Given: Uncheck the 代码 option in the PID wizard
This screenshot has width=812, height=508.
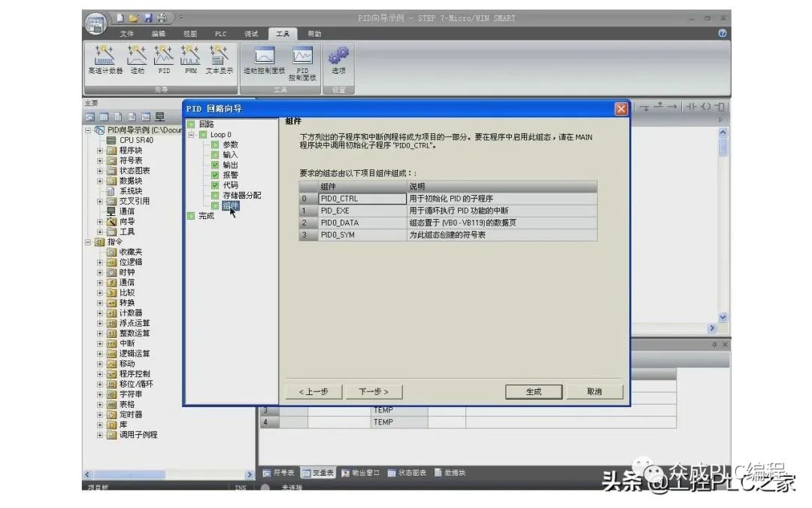Looking at the screenshot, I should [217, 186].
